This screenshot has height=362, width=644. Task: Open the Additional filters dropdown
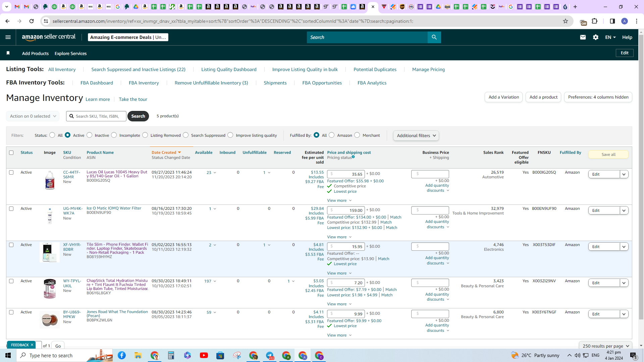point(416,135)
